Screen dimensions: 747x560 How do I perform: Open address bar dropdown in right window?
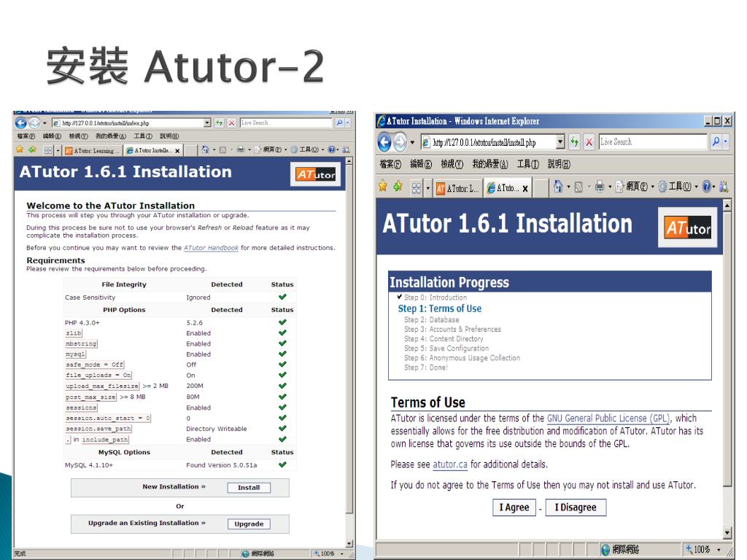coord(560,142)
